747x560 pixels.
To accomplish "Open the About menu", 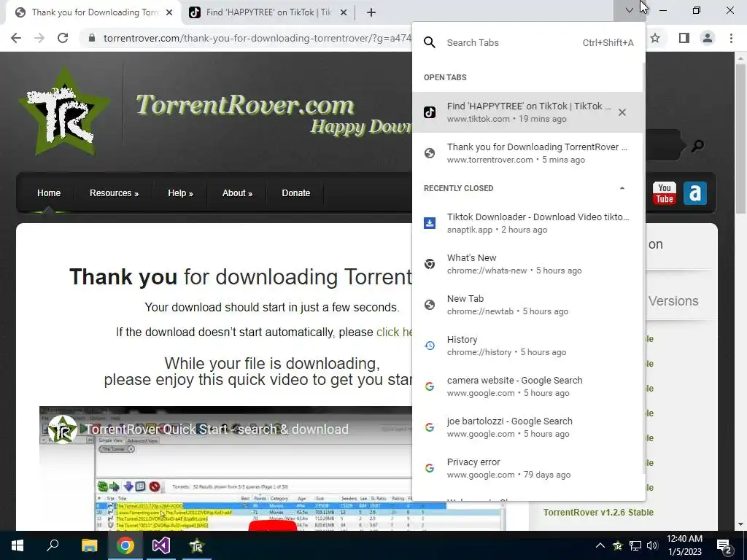I will 237,192.
